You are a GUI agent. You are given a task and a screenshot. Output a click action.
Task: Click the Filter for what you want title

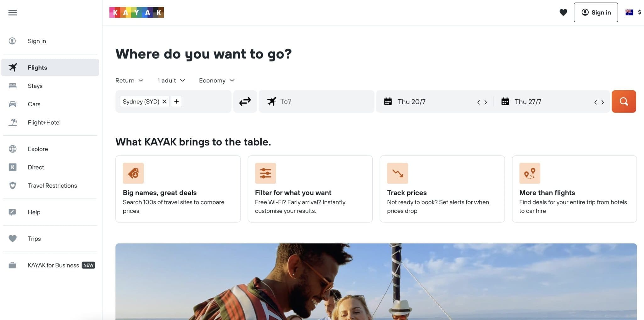point(293,193)
